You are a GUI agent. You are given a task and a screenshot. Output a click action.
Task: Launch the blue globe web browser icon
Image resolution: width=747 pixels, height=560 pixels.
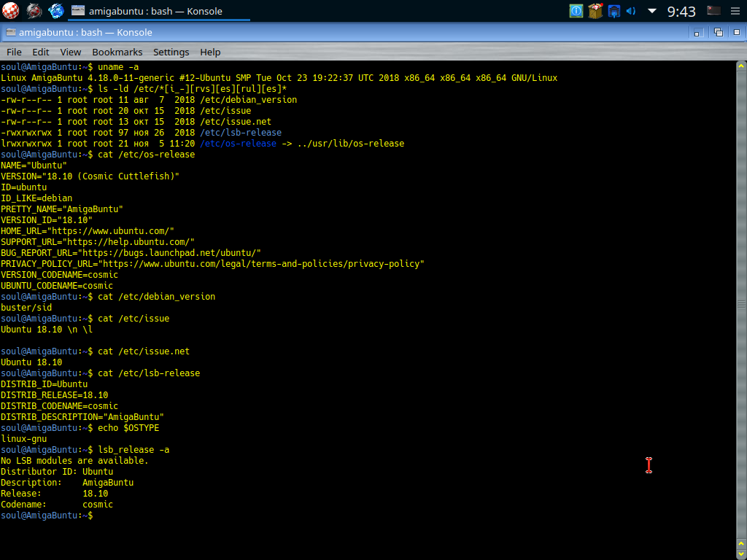(55, 10)
